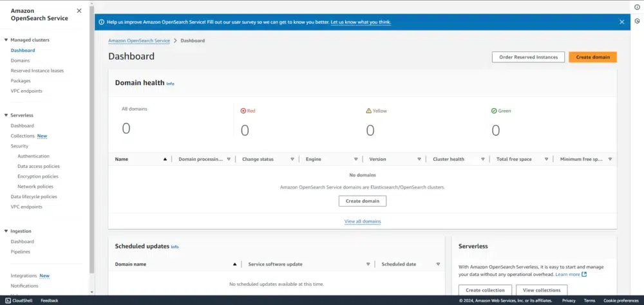Screen dimensions: 644x305
Task: Sort by the Domain processing column
Action: coord(229,160)
